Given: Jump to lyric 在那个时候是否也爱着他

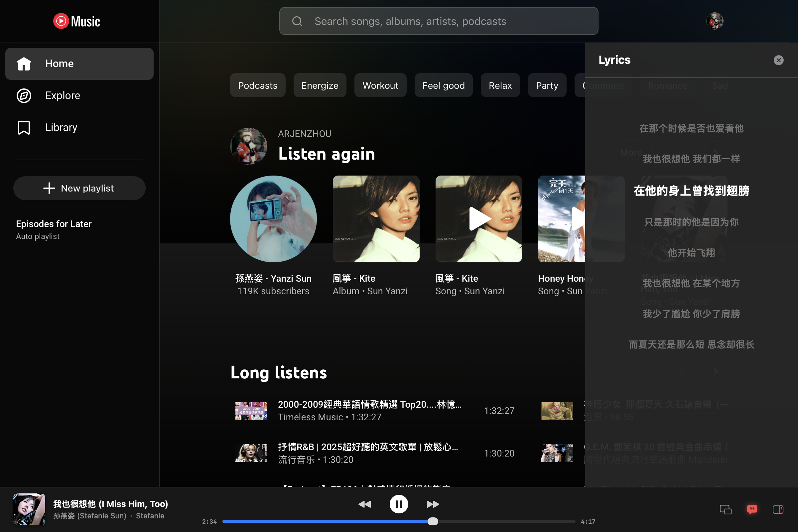Looking at the screenshot, I should coord(692,128).
